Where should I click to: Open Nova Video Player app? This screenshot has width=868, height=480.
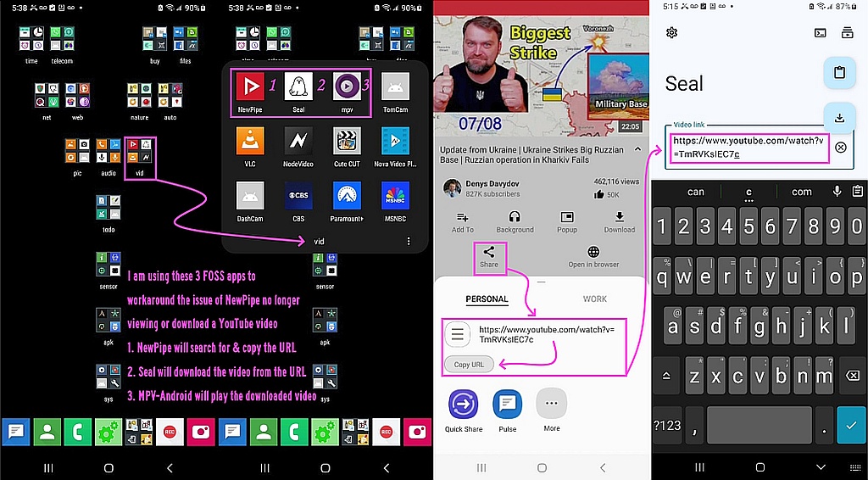395,141
